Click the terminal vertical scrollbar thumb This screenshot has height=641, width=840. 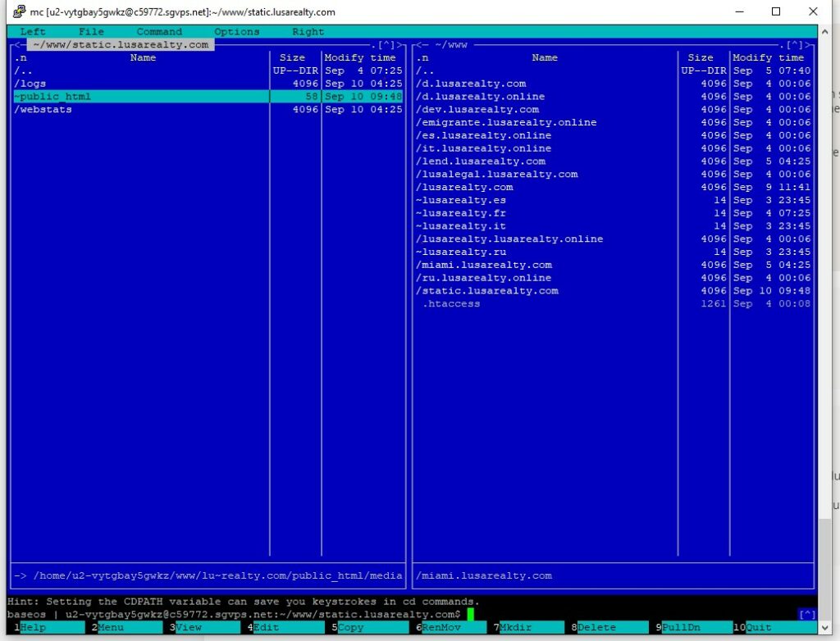tap(824, 569)
